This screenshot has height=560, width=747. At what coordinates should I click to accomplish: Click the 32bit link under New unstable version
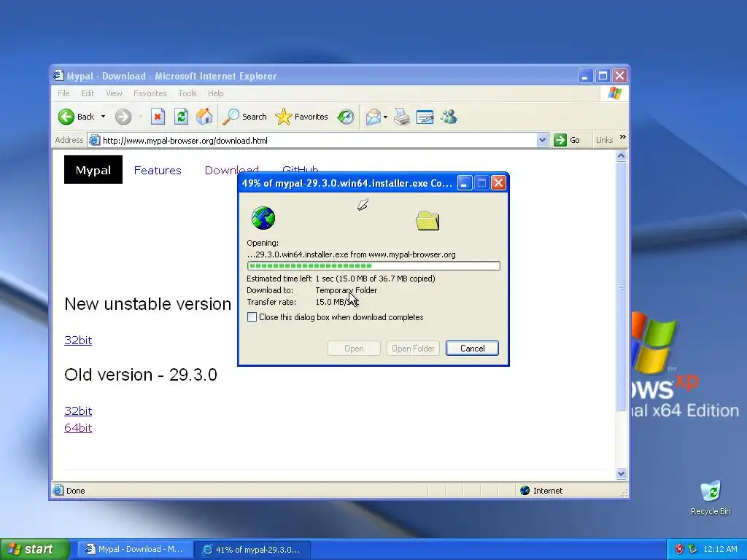coord(78,340)
